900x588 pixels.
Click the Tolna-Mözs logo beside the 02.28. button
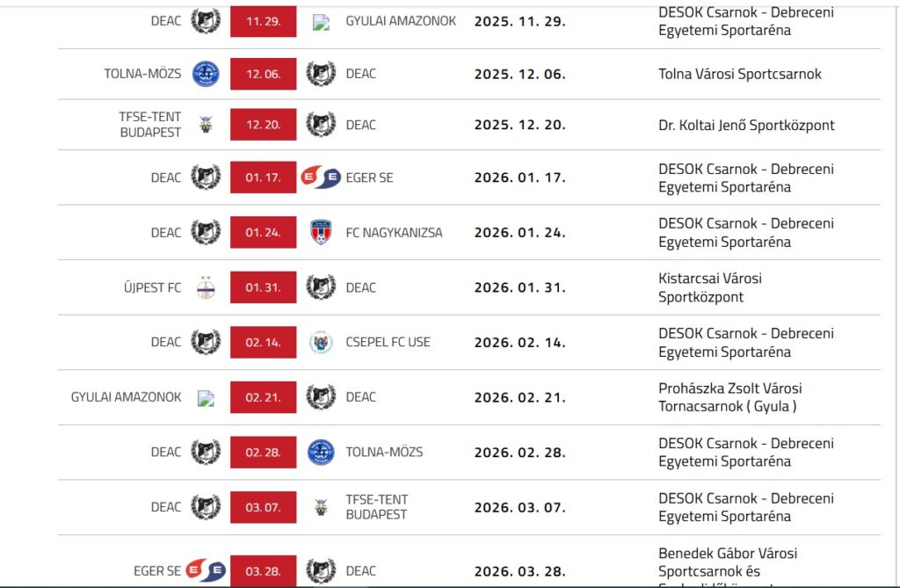coord(321,452)
